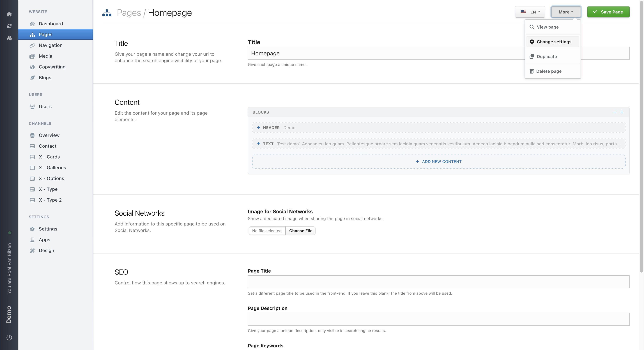Click the refresh arrows icon in the left strip

pos(9,26)
